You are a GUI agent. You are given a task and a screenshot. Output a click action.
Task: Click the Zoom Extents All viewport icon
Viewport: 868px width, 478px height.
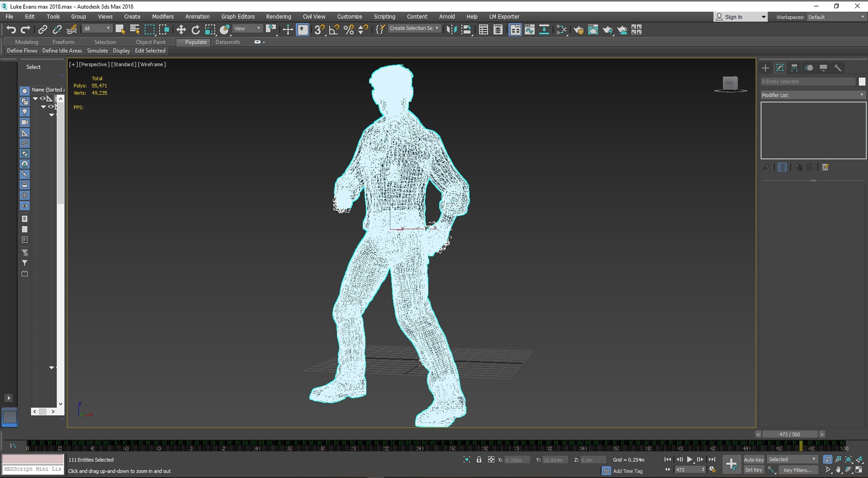click(859, 459)
